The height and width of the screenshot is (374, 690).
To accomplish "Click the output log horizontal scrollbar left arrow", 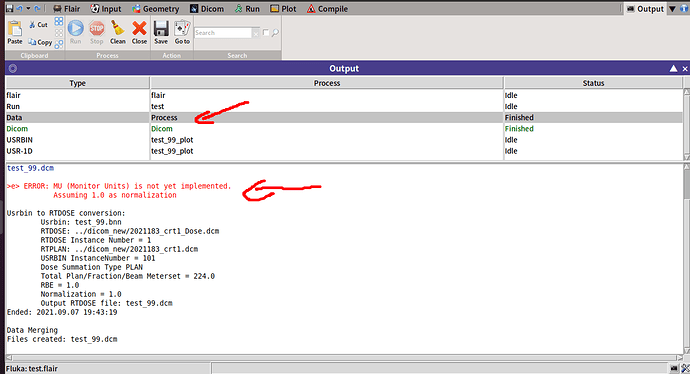I will coord(9,358).
